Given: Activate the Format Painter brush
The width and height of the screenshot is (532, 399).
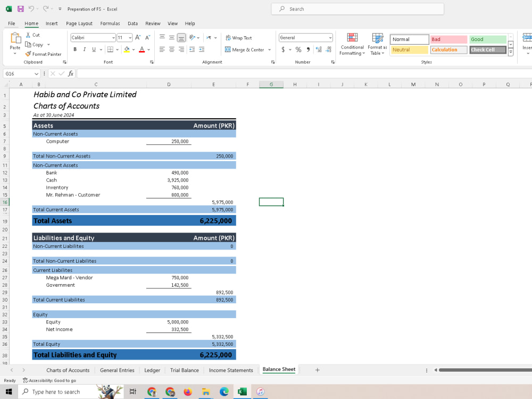Looking at the screenshot, I should (28, 54).
